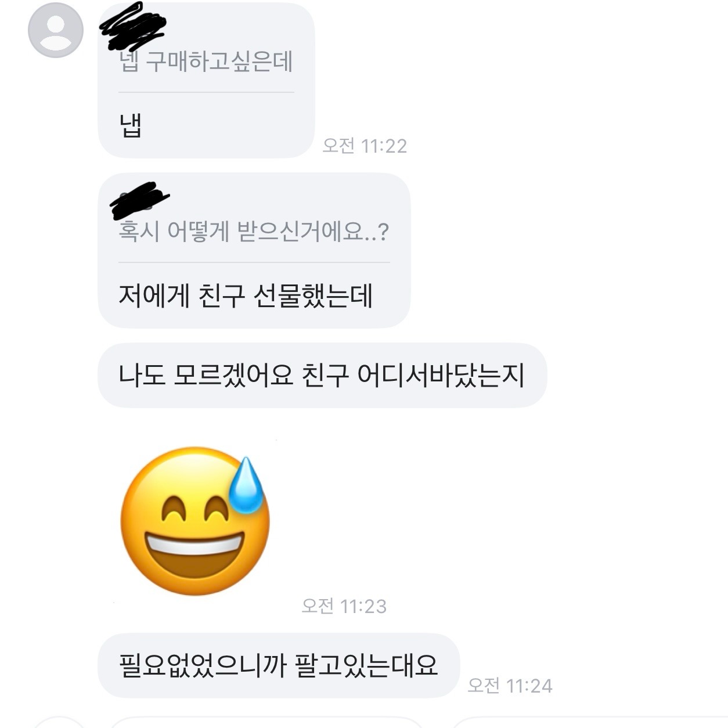The image size is (728, 728).
Task: Jump to quoted message '넵 구매하고싶은데'
Action: click(x=206, y=61)
